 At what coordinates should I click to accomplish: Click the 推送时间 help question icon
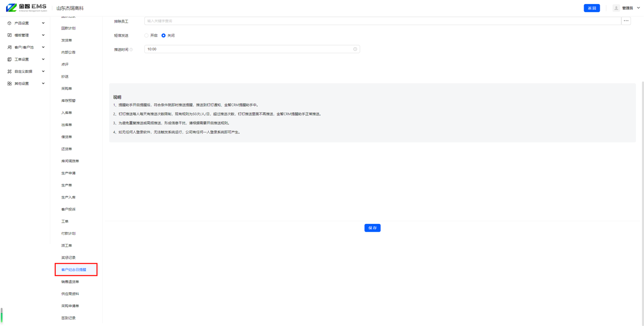click(x=131, y=50)
